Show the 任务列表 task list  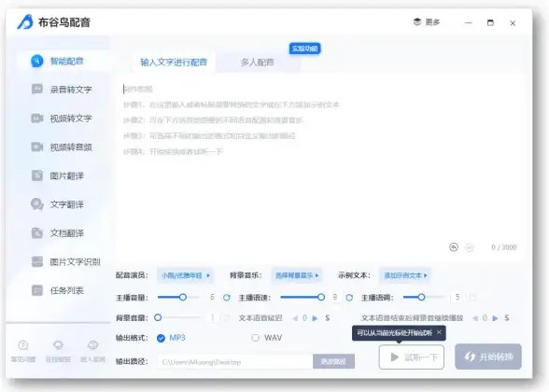[x=58, y=290]
